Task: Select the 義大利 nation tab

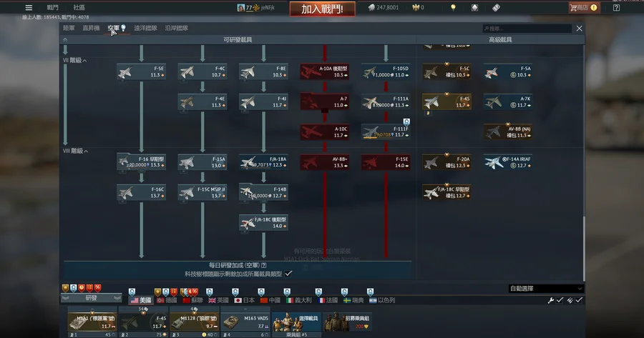Action: [299, 300]
